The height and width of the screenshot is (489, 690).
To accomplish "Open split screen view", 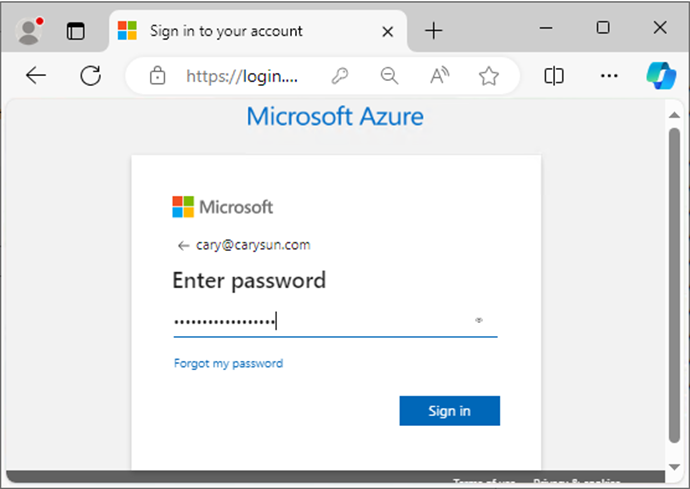I will point(554,76).
